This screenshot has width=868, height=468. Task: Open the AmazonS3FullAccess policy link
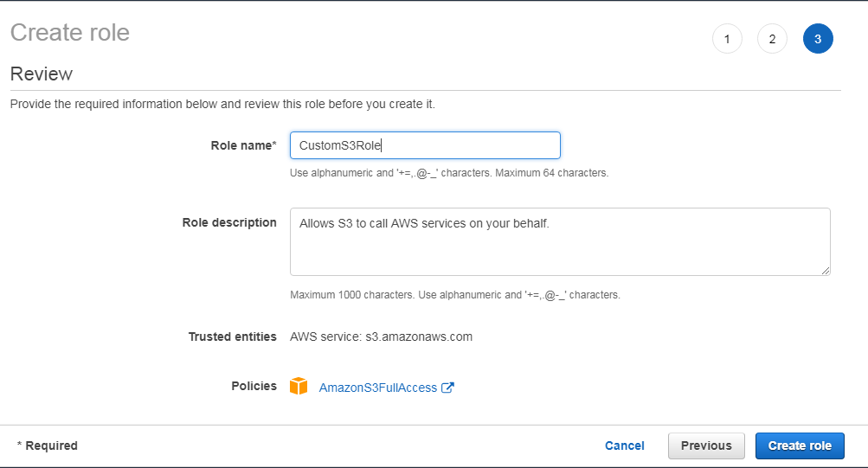[x=378, y=388]
